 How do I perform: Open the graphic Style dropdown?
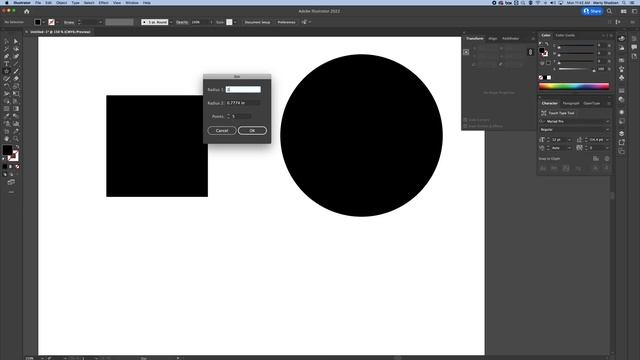click(235, 22)
